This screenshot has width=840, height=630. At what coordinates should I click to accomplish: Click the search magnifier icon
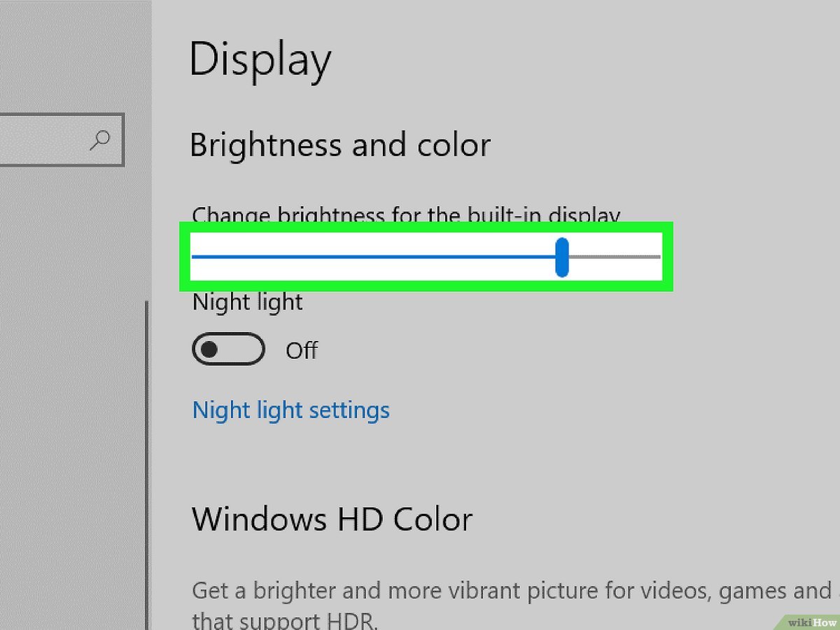[x=101, y=140]
